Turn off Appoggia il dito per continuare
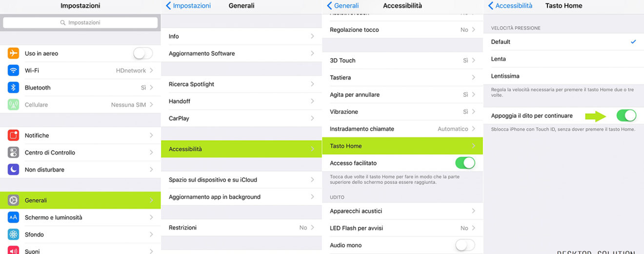Screen dimensions: 644x254 point(626,116)
